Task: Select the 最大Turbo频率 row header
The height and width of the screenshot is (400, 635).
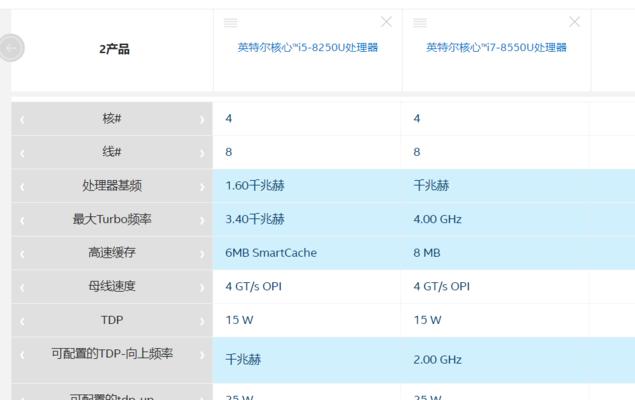Action: [112, 219]
